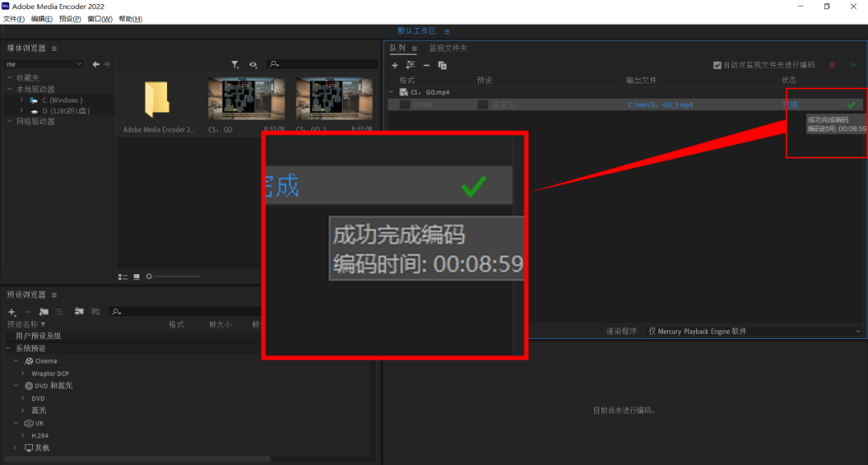The height and width of the screenshot is (465, 868).
Task: Expand the Wraptor DCP presets
Action: pyautogui.click(x=23, y=373)
